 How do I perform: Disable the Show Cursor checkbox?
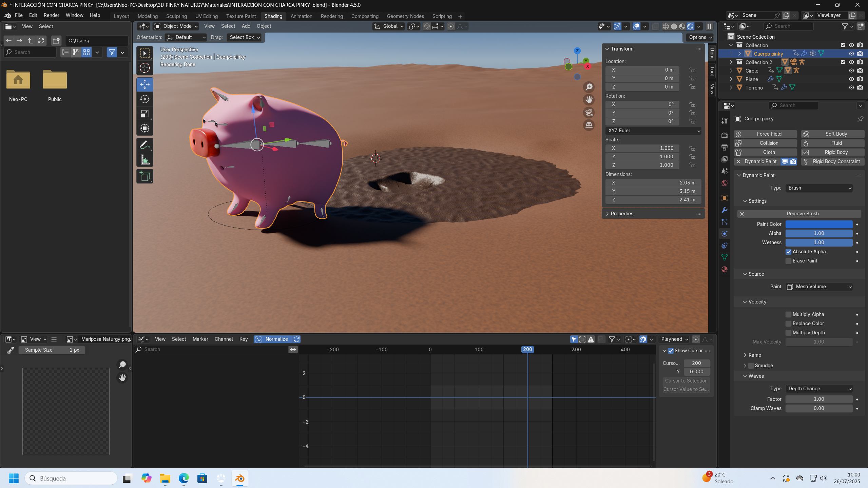[671, 351]
